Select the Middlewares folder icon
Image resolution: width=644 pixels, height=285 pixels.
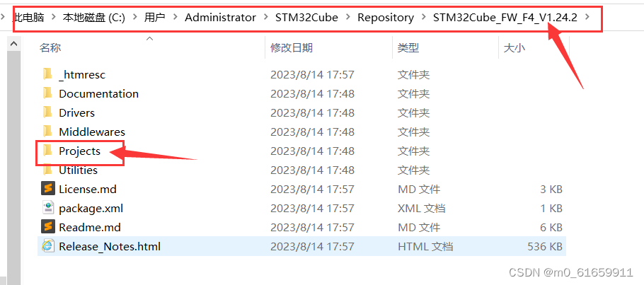[47, 132]
